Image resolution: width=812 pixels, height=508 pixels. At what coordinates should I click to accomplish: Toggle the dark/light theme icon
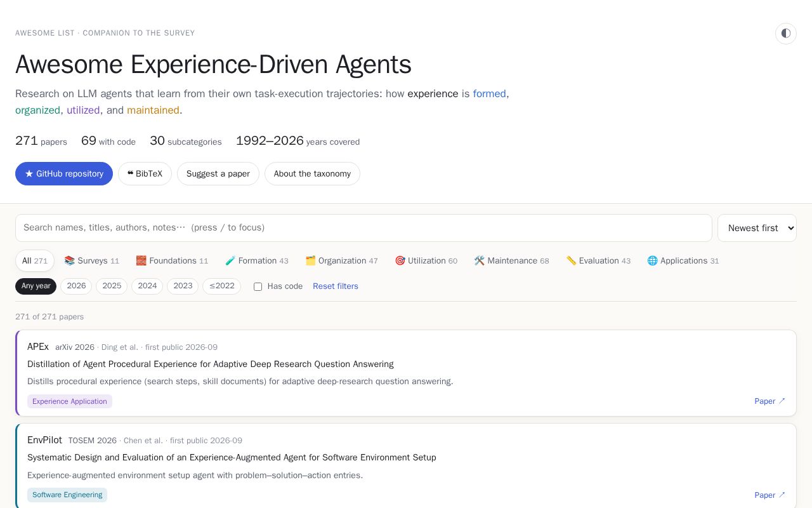tap(785, 34)
